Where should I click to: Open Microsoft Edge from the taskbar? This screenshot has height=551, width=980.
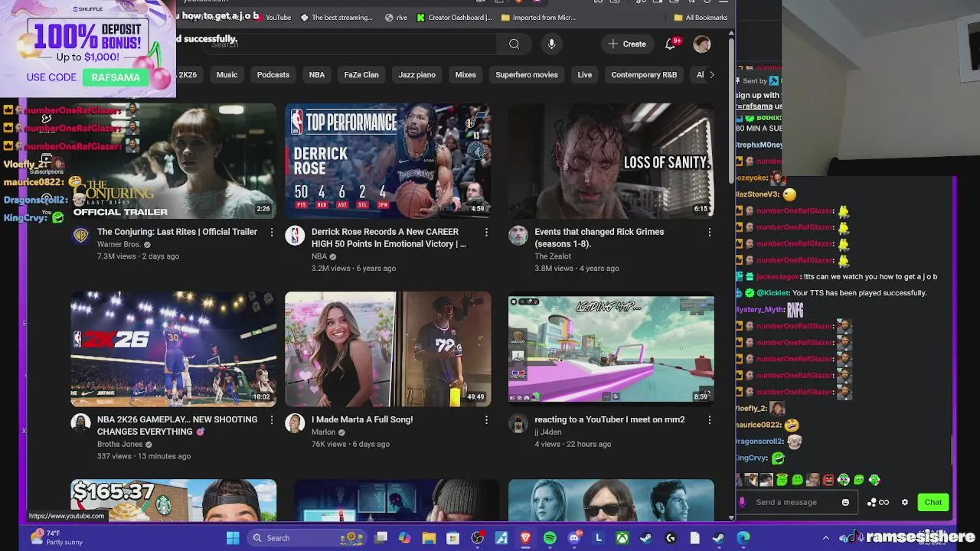pyautogui.click(x=743, y=538)
